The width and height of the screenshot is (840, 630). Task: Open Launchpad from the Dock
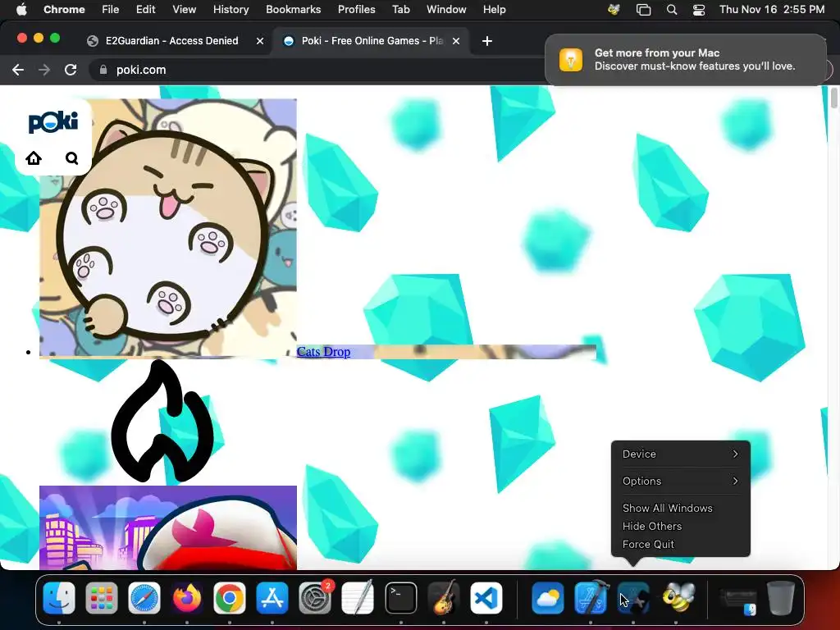point(101,598)
